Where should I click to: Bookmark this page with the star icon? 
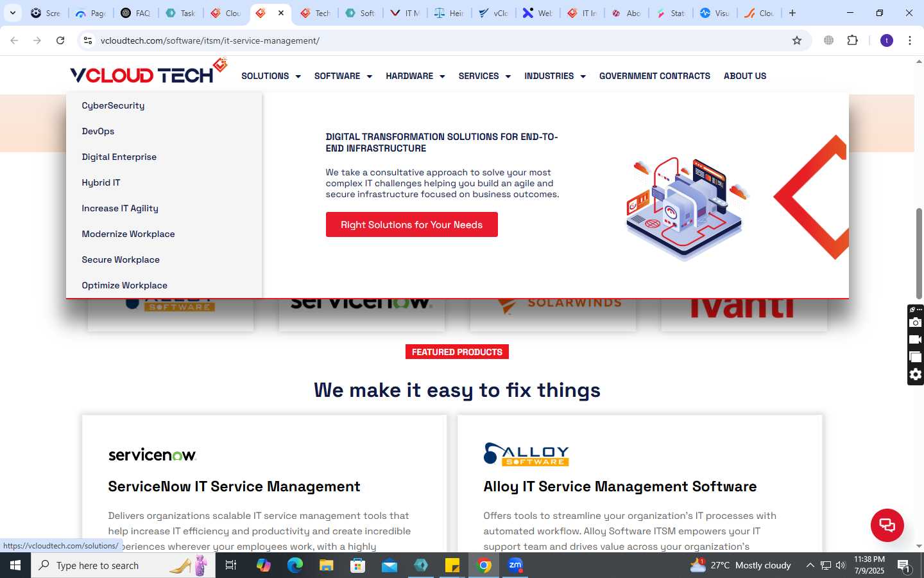click(x=797, y=40)
